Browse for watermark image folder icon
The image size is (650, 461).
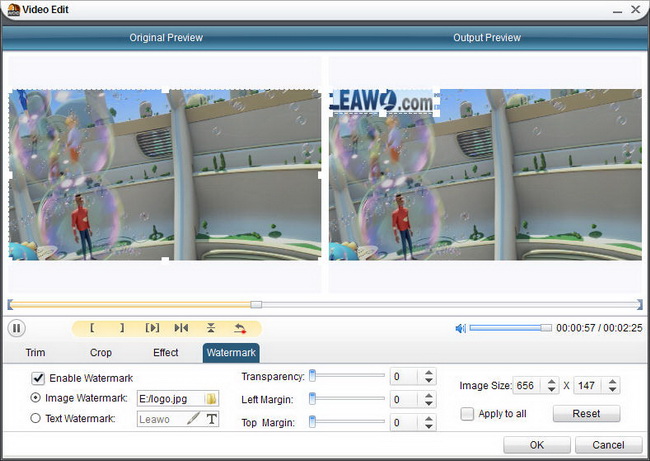click(x=211, y=399)
